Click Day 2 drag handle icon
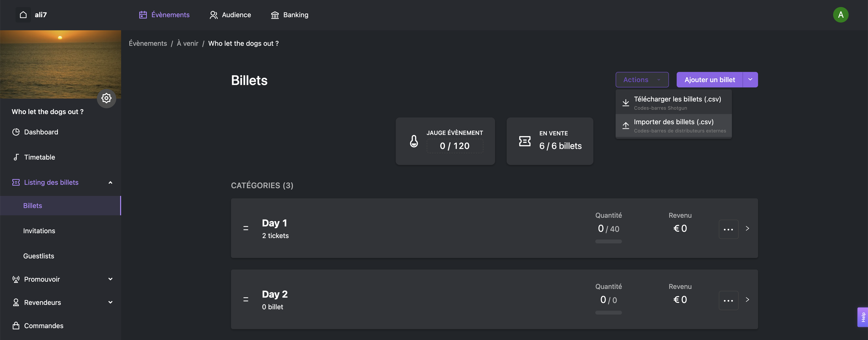Screen dimensions: 868x340 pyautogui.click(x=246, y=300)
